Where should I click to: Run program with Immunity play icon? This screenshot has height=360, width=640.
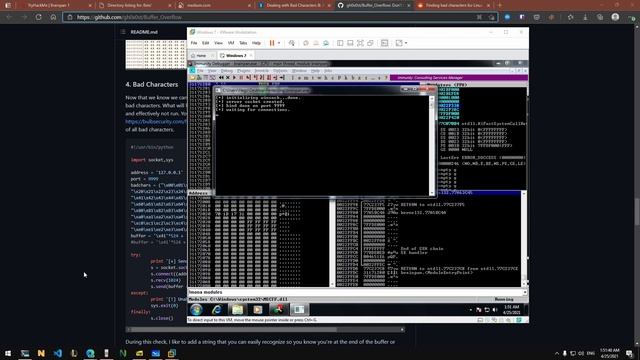click(234, 78)
